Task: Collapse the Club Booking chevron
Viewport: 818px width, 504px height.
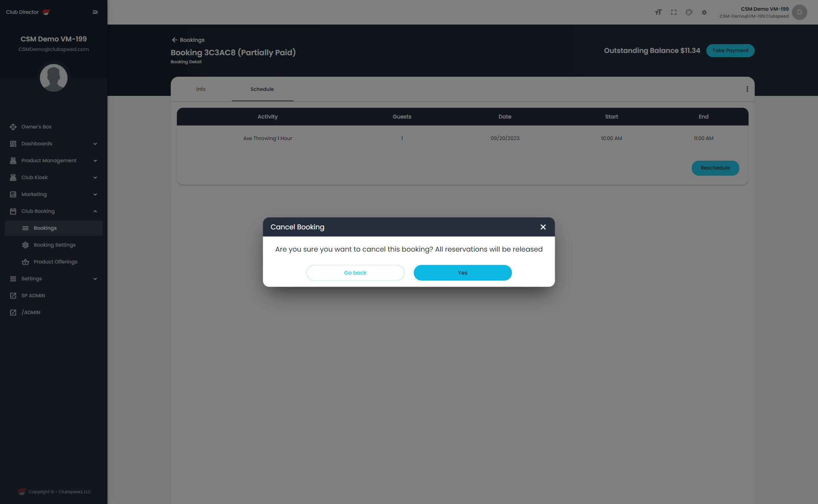Action: (95, 211)
